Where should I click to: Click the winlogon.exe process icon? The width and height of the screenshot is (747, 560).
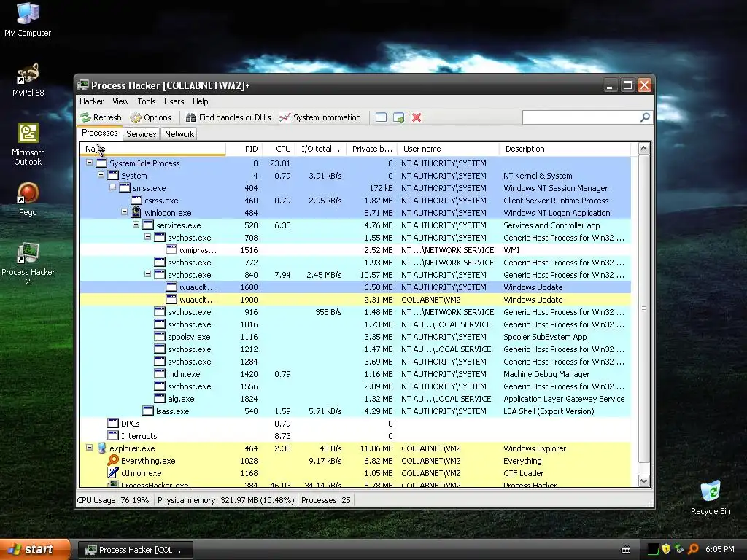[136, 212]
